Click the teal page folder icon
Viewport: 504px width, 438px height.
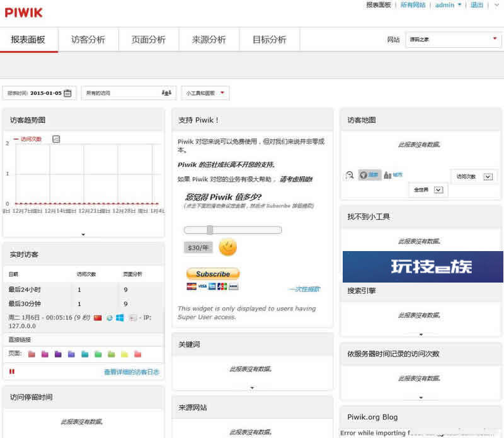[85, 354]
